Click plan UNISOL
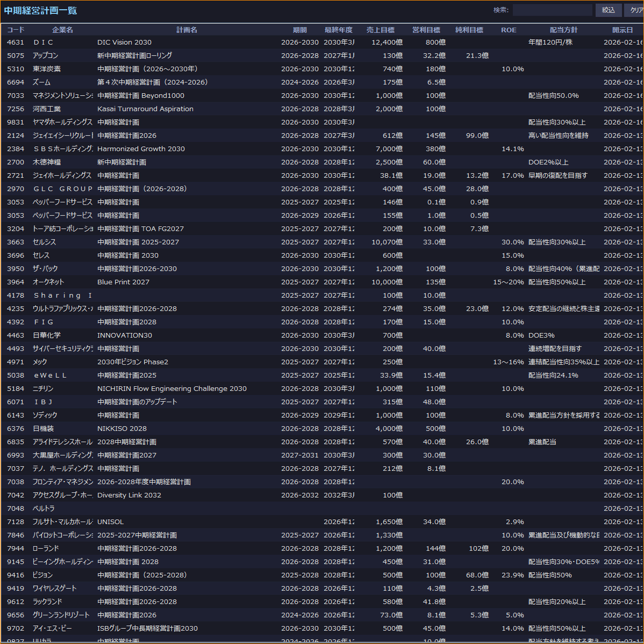This screenshot has height=644, width=644. point(110,521)
